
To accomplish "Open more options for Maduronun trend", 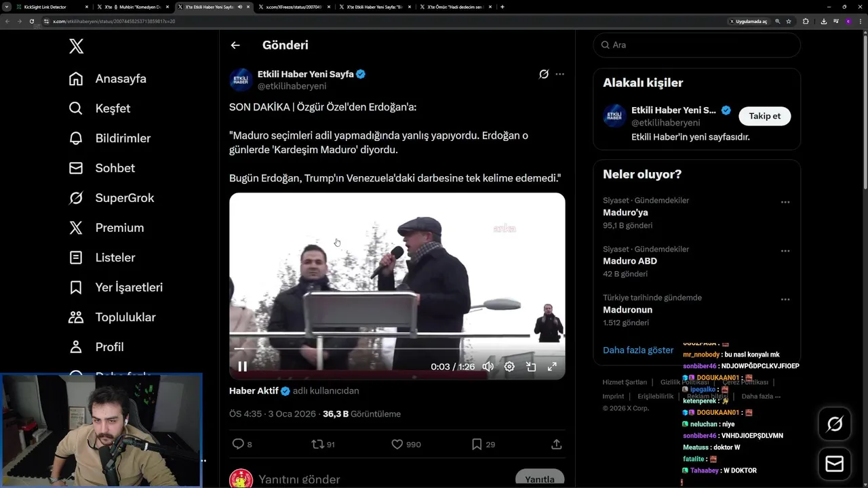I will [x=785, y=300].
